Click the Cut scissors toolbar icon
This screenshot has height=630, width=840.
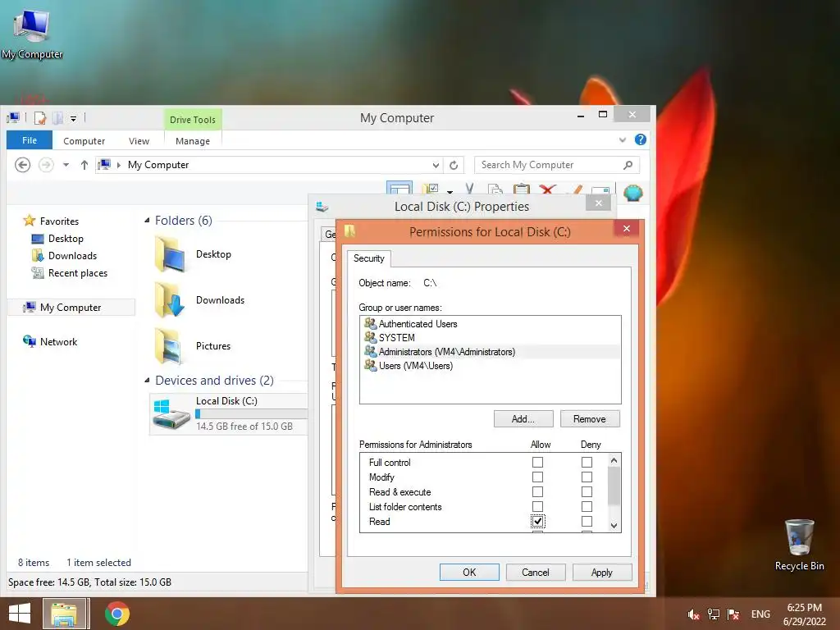point(470,189)
